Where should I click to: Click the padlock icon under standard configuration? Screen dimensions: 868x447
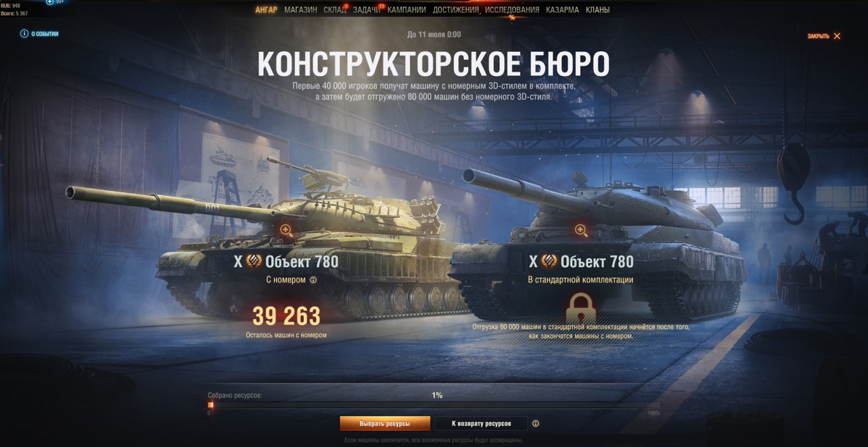581,307
